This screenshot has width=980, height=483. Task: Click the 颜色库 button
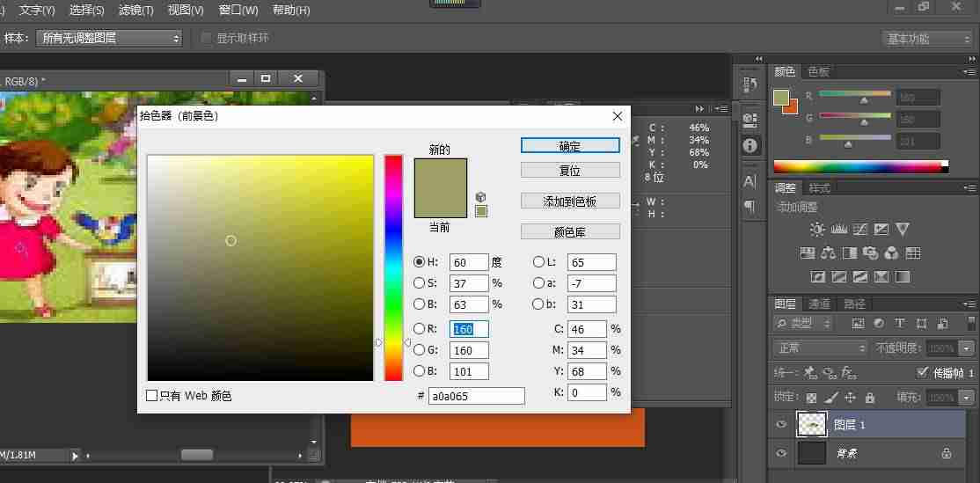click(570, 231)
